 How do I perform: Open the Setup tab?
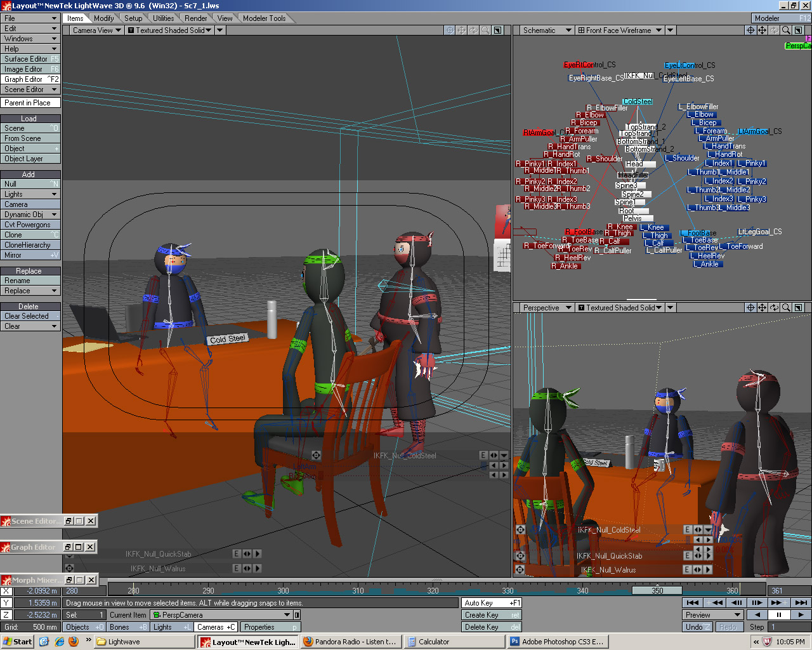click(133, 18)
